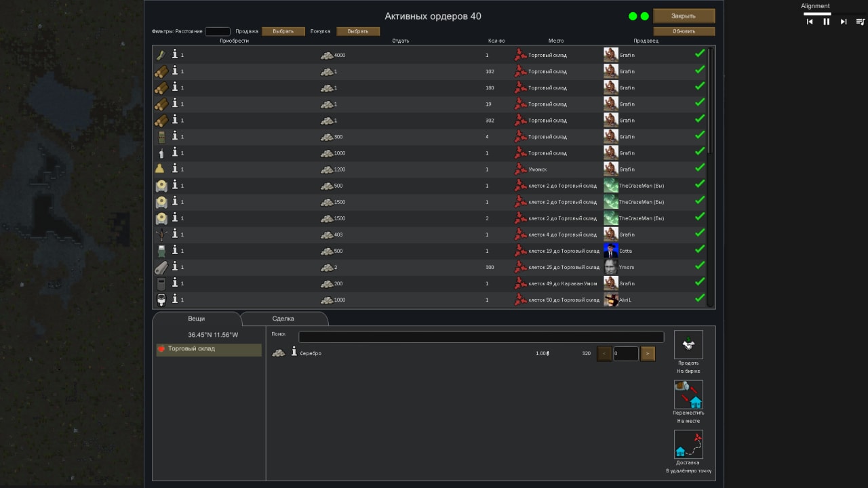Click the green check mark in the 4000 silver row
Image resolution: width=868 pixels, height=488 pixels.
tap(700, 54)
